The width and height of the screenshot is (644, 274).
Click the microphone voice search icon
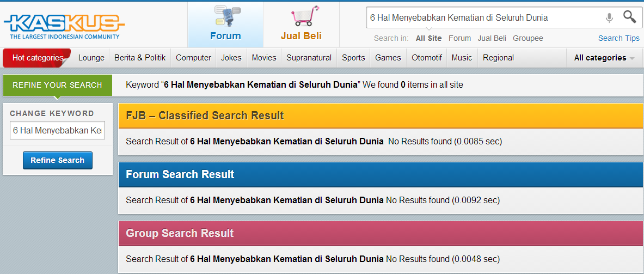point(609,17)
